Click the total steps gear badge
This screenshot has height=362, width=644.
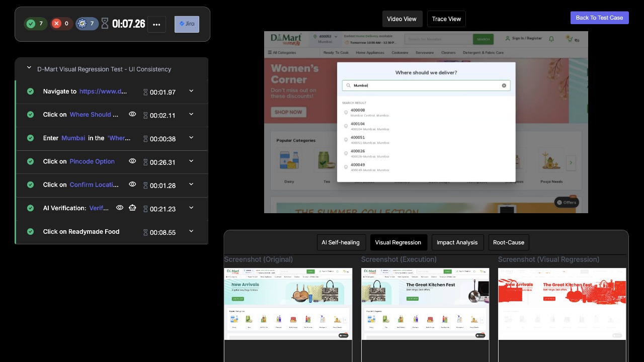pyautogui.click(x=87, y=24)
